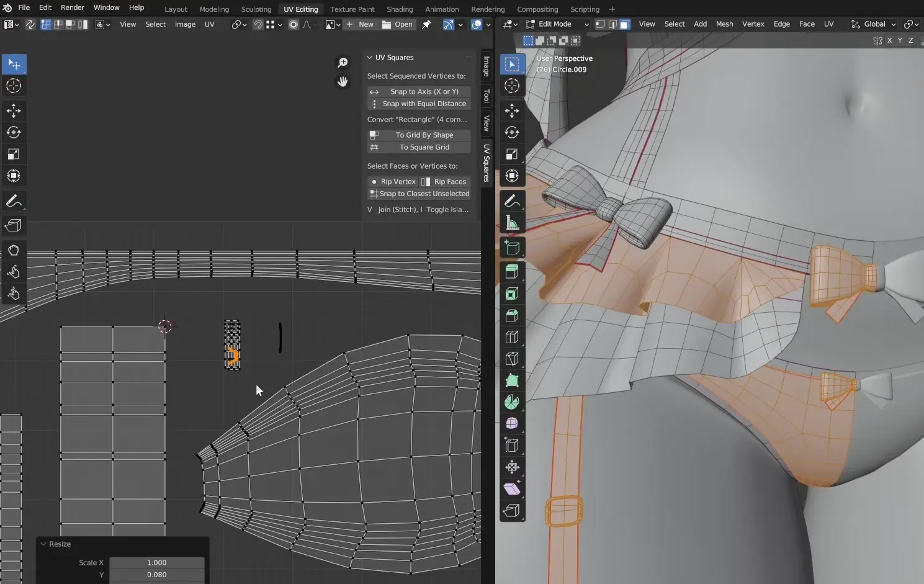Toggle X axis mirror in viewport header

pyautogui.click(x=889, y=40)
